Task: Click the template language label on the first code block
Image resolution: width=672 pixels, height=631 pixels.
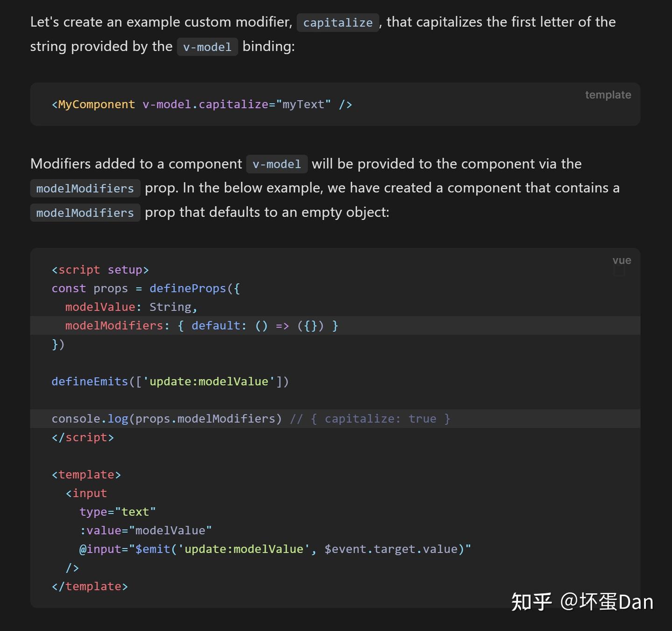Action: [608, 95]
